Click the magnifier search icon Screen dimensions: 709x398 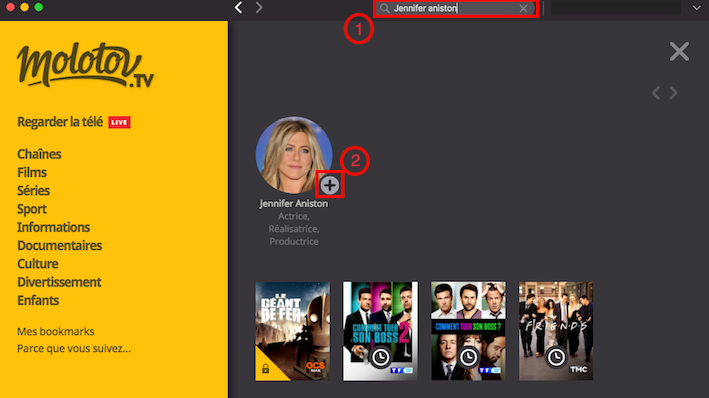coord(384,8)
